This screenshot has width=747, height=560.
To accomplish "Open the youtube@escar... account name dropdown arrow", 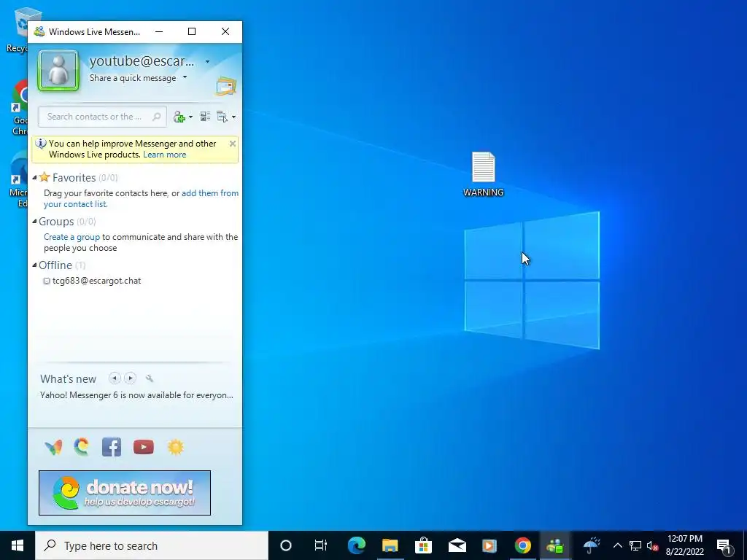I will click(x=207, y=61).
